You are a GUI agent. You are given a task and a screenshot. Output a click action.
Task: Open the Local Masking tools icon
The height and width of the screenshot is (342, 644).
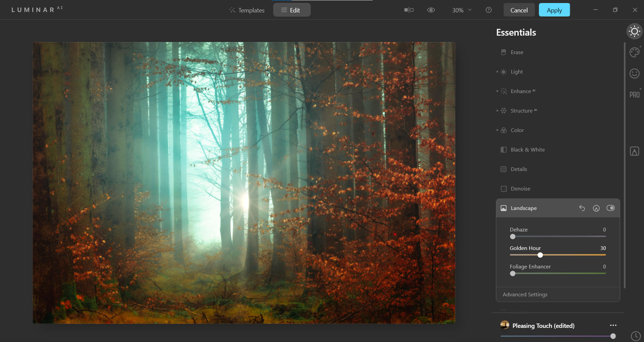click(x=634, y=151)
